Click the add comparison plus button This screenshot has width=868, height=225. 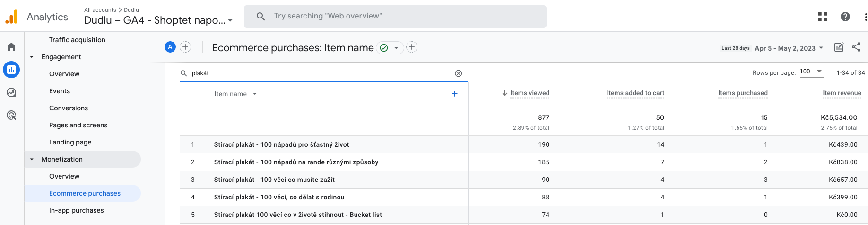tap(185, 47)
